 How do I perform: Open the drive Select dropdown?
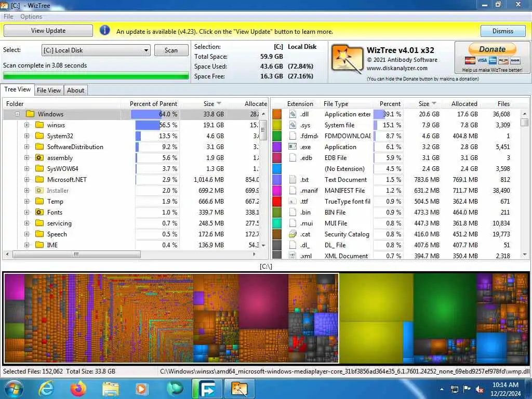point(96,50)
